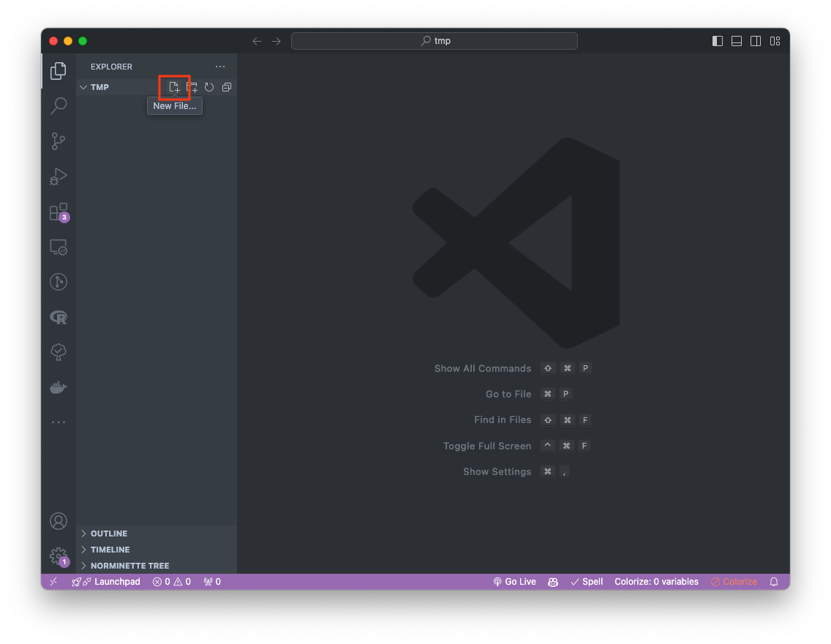Open the Docker whale view
The image size is (831, 644).
pos(59,387)
